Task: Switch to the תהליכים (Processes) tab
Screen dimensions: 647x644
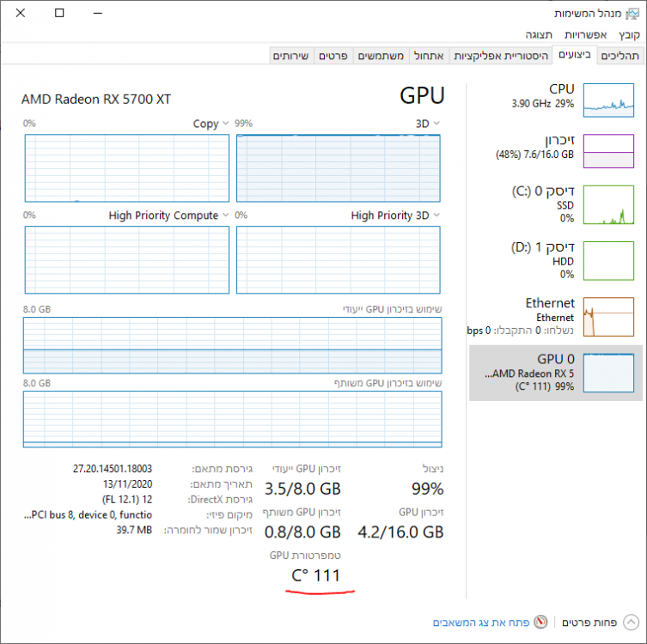Action: (x=620, y=55)
